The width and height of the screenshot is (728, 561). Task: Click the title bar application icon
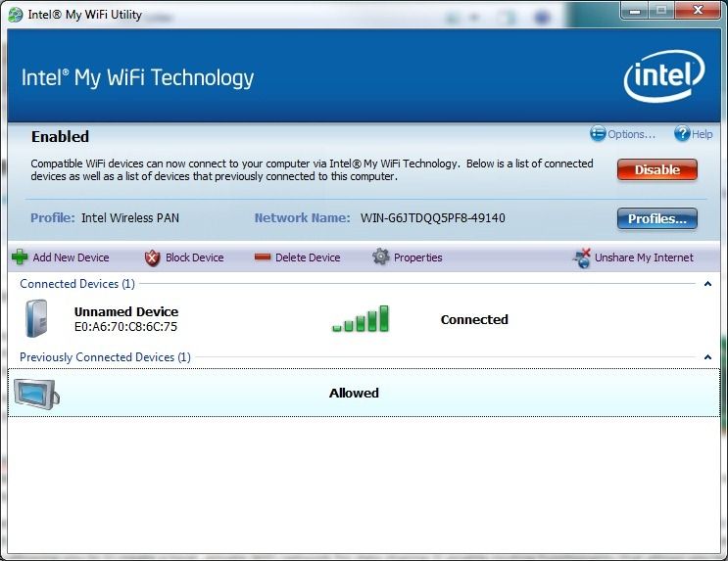coord(16,15)
